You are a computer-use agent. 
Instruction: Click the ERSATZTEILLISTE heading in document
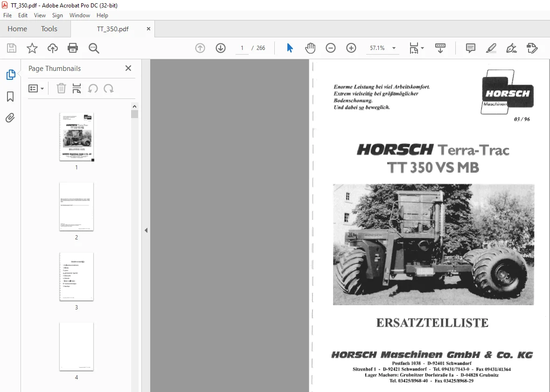pos(432,323)
